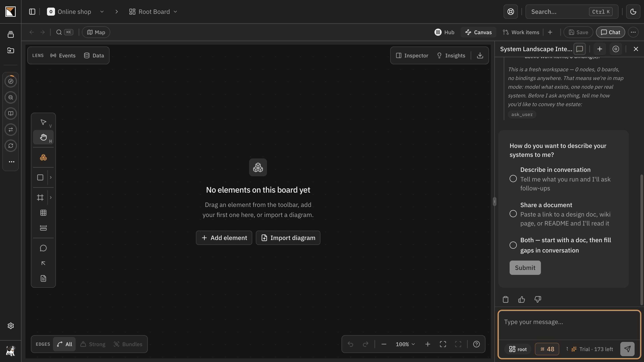The height and width of the screenshot is (362, 644).
Task: Open the help lifebuoy icon
Action: (511, 12)
